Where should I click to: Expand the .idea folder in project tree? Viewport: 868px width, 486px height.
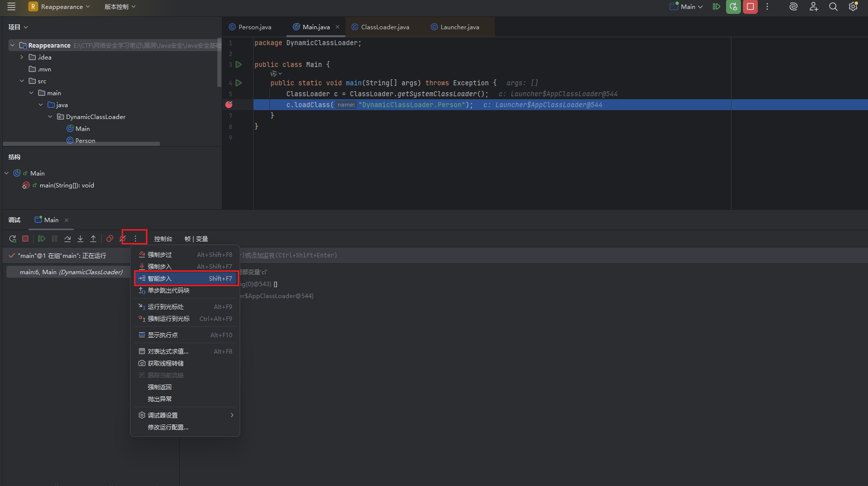coord(22,58)
